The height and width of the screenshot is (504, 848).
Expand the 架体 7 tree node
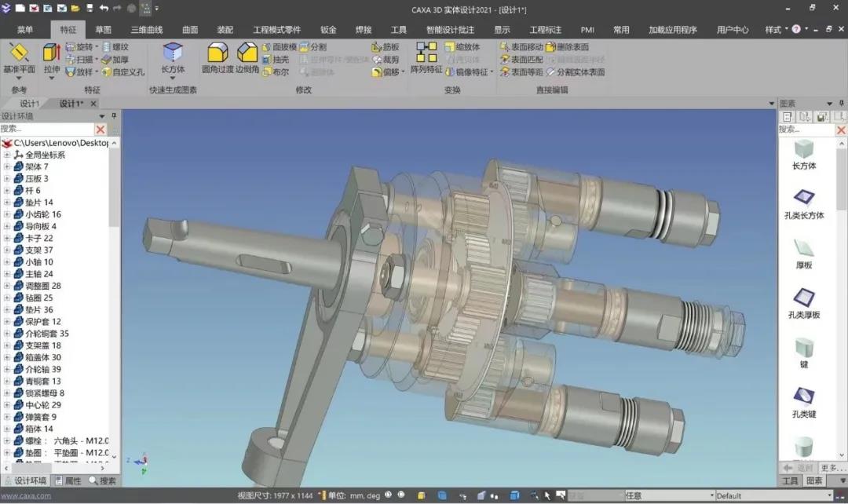point(7,166)
